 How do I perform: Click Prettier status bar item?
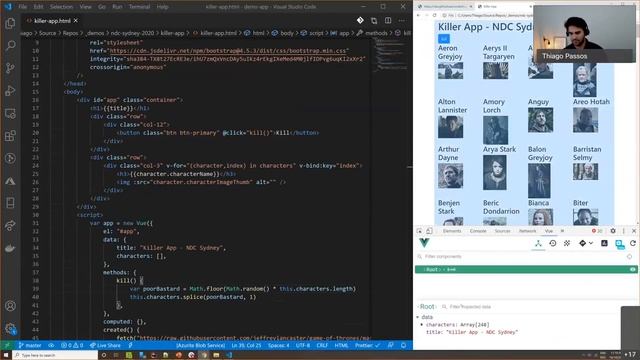click(367, 345)
